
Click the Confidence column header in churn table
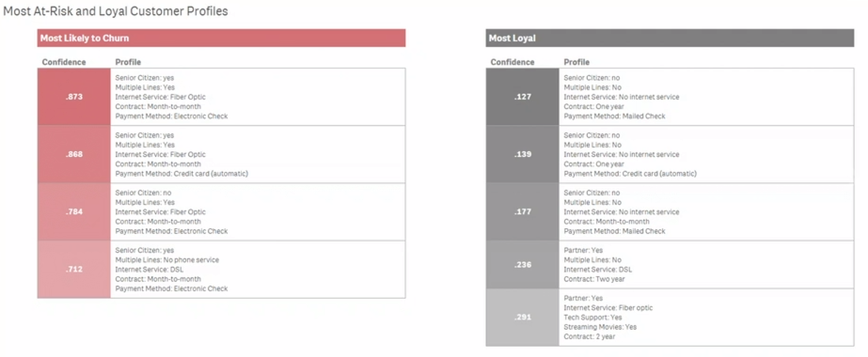pyautogui.click(x=64, y=62)
